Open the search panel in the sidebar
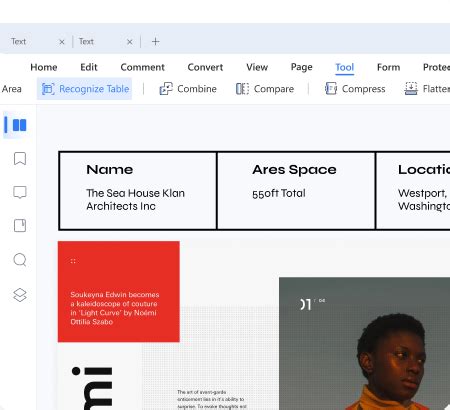 [20, 260]
